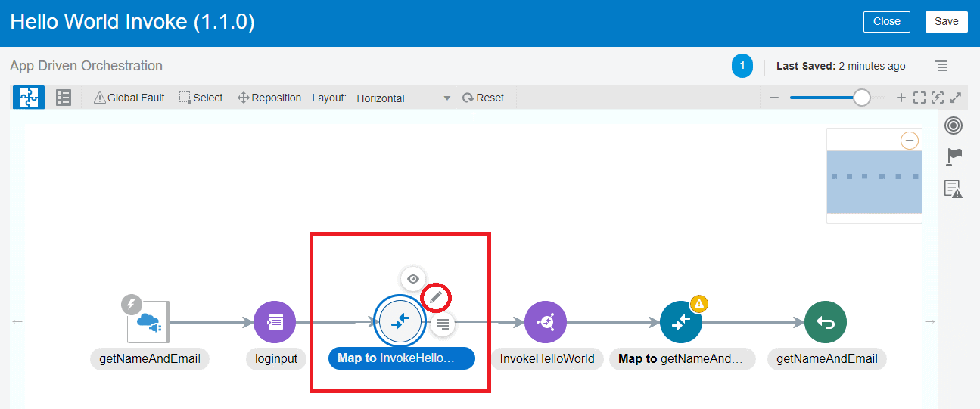Edit the mapping with the pencil icon
This screenshot has width=980, height=409.
pos(435,298)
